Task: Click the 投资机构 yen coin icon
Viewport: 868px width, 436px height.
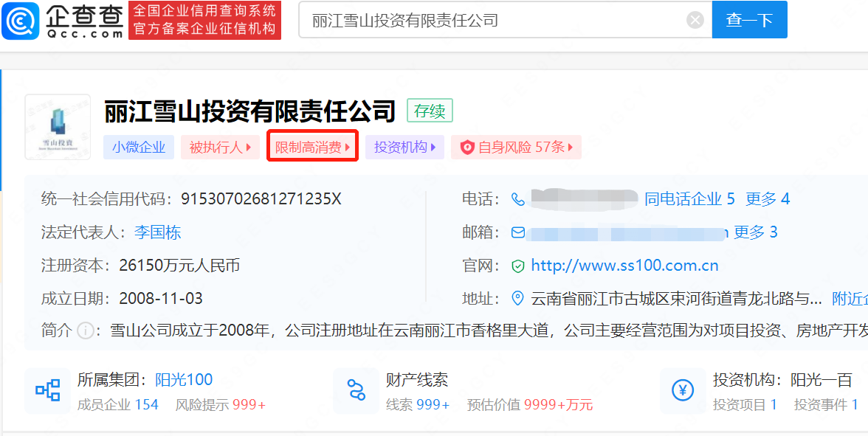Action: 683,391
